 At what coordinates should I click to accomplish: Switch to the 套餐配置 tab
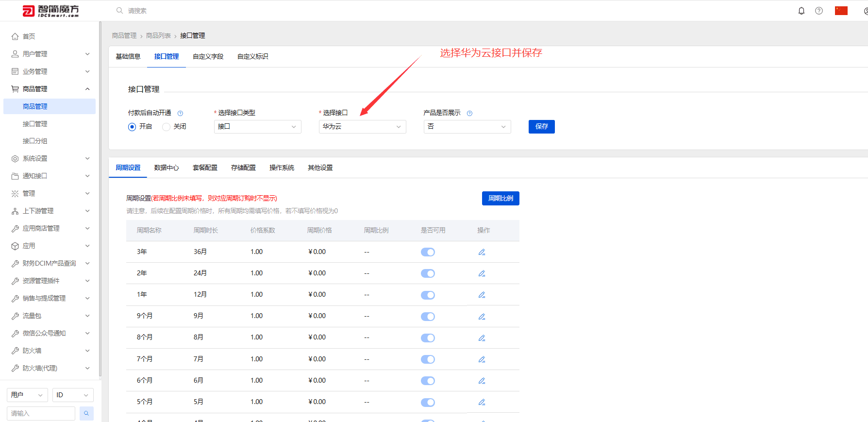point(205,168)
